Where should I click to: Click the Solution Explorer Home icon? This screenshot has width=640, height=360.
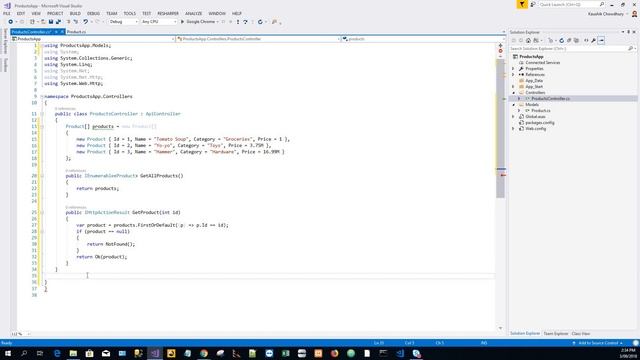point(528,40)
